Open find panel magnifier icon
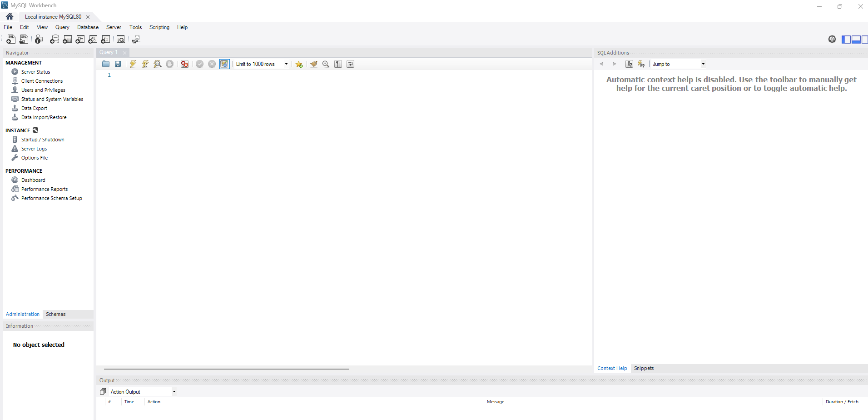This screenshot has width=868, height=420. (x=326, y=64)
